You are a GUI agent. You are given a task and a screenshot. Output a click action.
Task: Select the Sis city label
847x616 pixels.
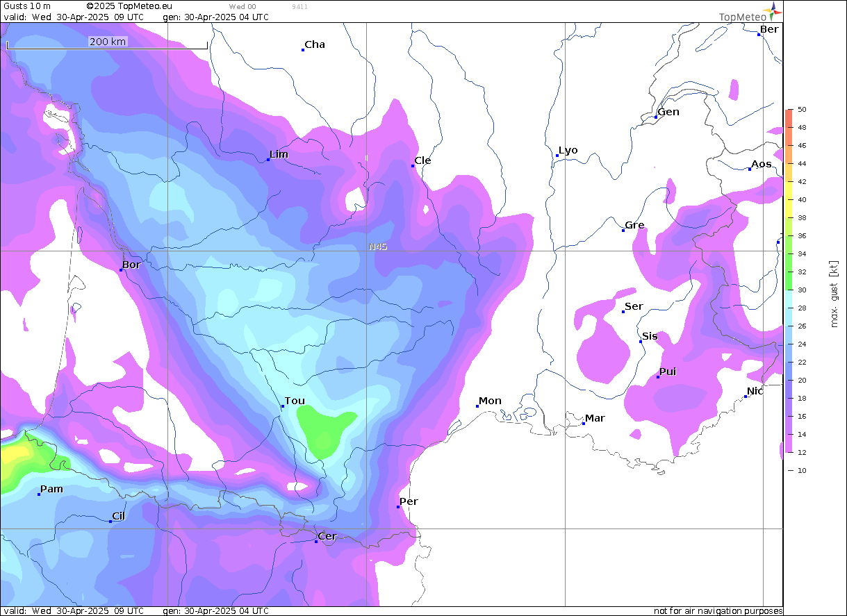click(650, 336)
